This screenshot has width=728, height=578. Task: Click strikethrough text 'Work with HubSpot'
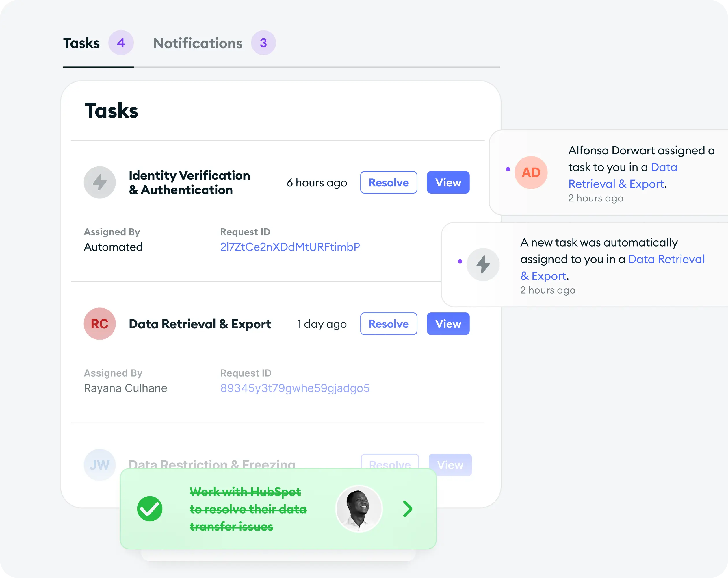[245, 492]
